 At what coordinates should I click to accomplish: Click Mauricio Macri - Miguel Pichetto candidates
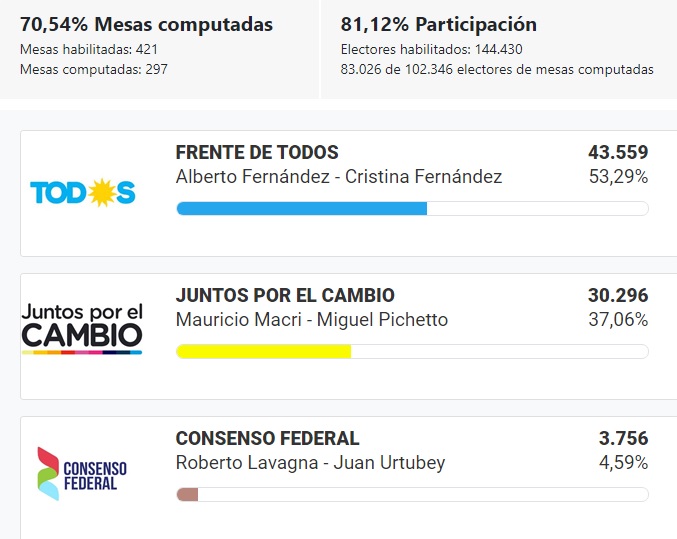(x=311, y=320)
